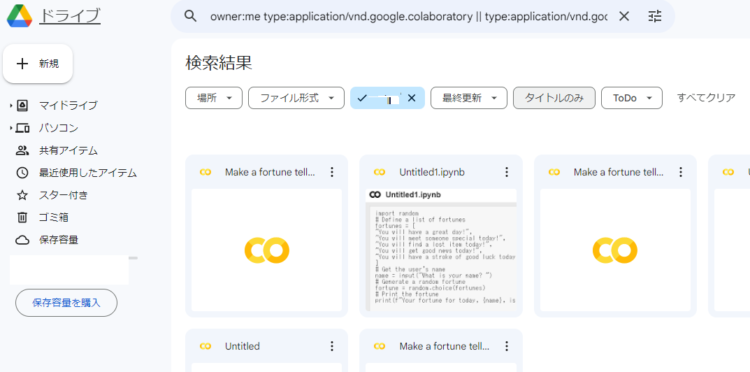Open more options for Make a fortune card right of Untitled1.ipynb
Viewport: 750px width, 372px height.
(681, 172)
